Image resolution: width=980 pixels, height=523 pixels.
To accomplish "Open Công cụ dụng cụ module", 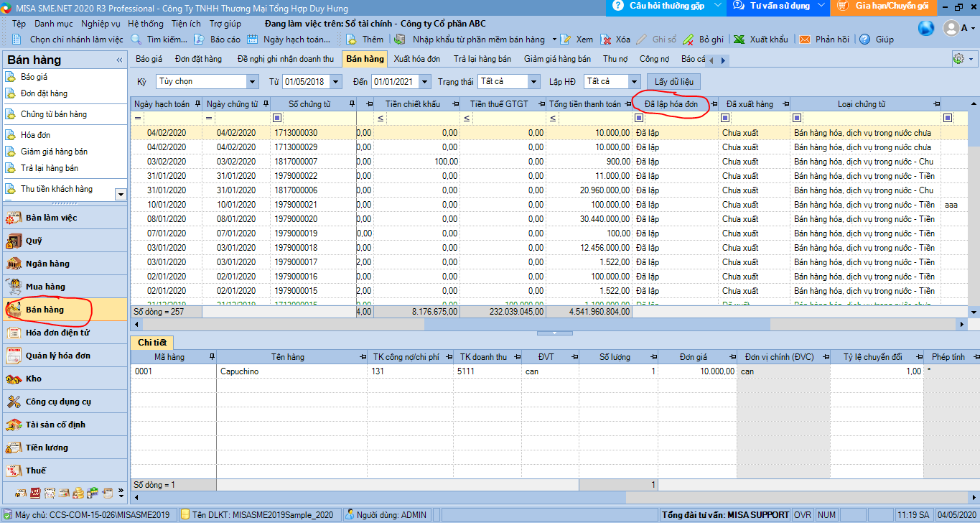I will click(x=65, y=402).
